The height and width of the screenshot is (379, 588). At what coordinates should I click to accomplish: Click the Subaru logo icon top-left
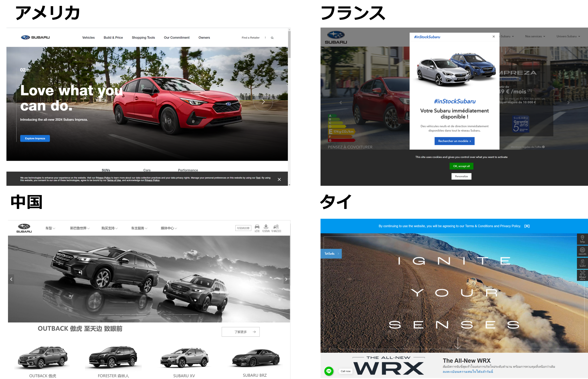point(24,37)
